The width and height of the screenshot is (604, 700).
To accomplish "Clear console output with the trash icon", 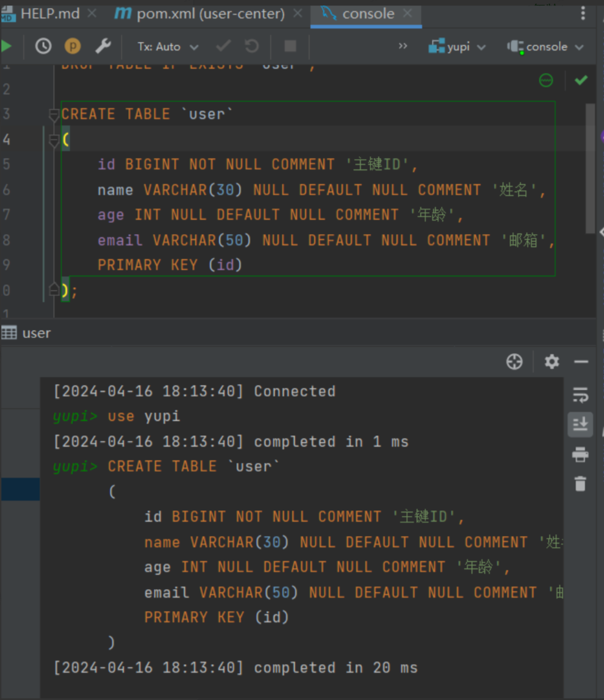I will (x=580, y=484).
